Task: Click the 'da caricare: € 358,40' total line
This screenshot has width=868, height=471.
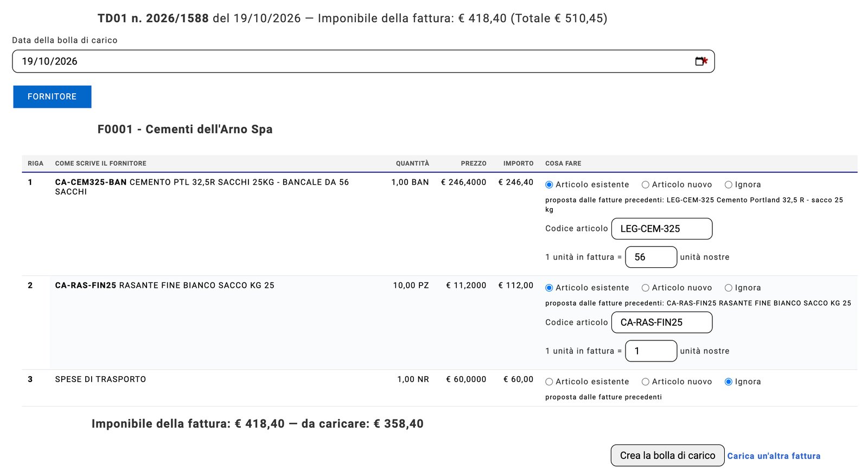Action: (x=362, y=424)
